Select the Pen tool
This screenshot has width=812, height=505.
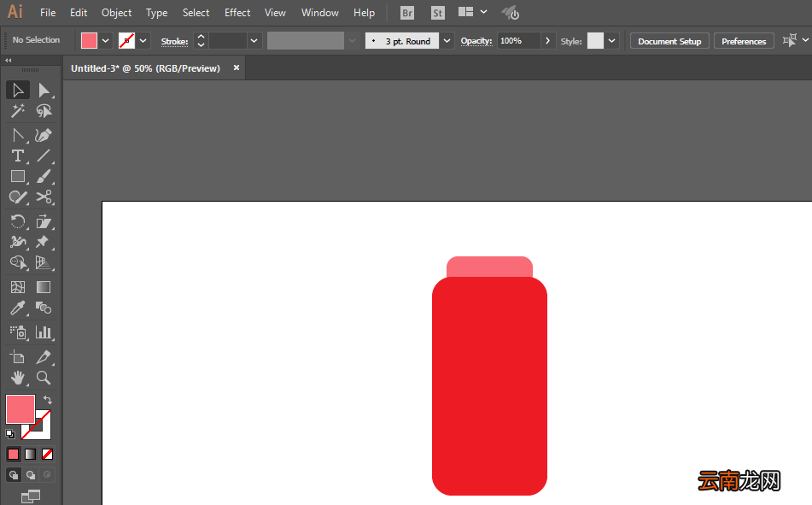pyautogui.click(x=18, y=135)
